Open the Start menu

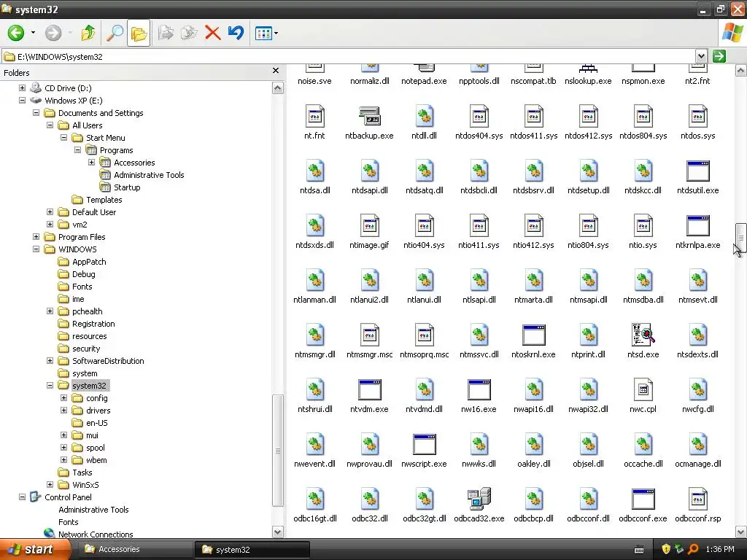click(x=34, y=549)
